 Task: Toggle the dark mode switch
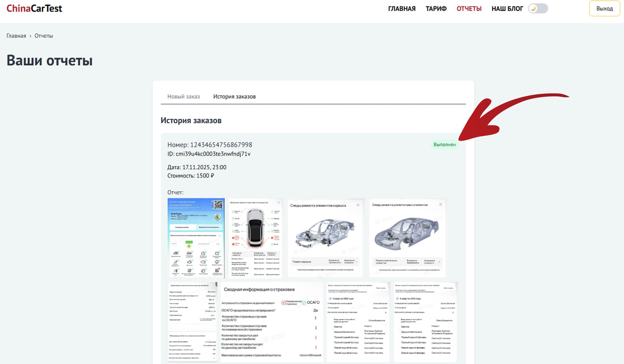pyautogui.click(x=538, y=9)
